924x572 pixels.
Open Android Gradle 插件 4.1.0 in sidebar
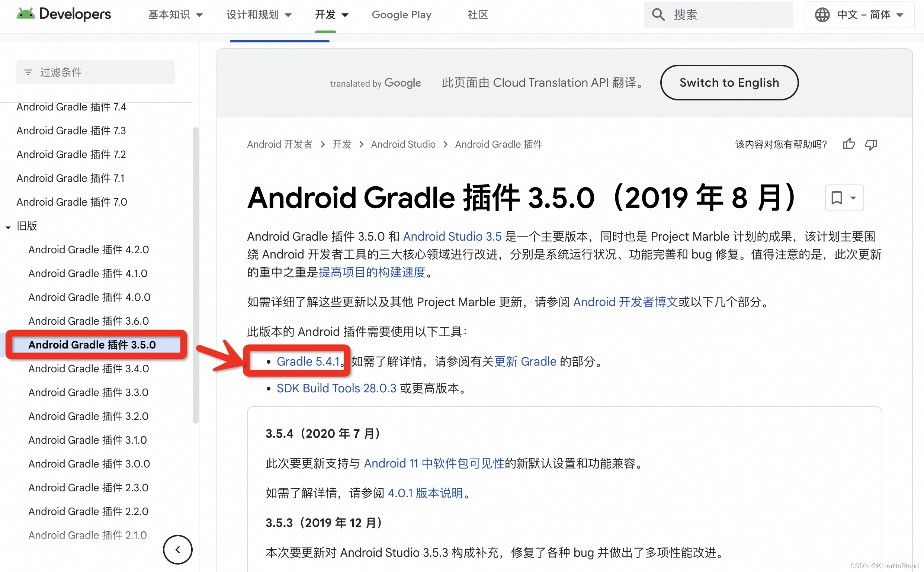pos(88,273)
